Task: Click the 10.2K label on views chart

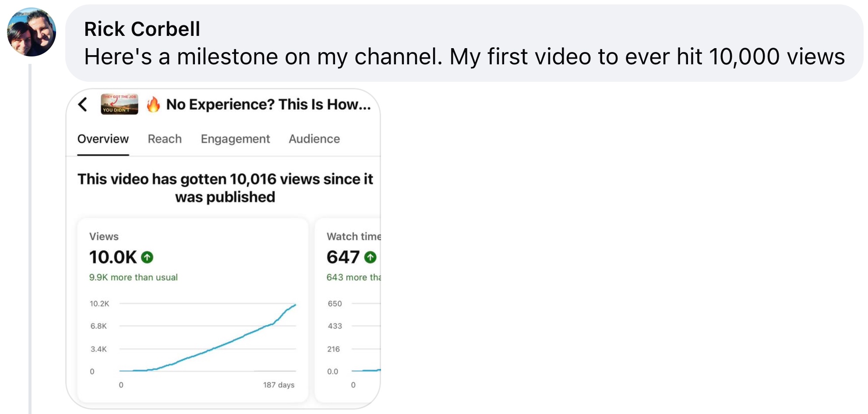Action: [x=99, y=304]
